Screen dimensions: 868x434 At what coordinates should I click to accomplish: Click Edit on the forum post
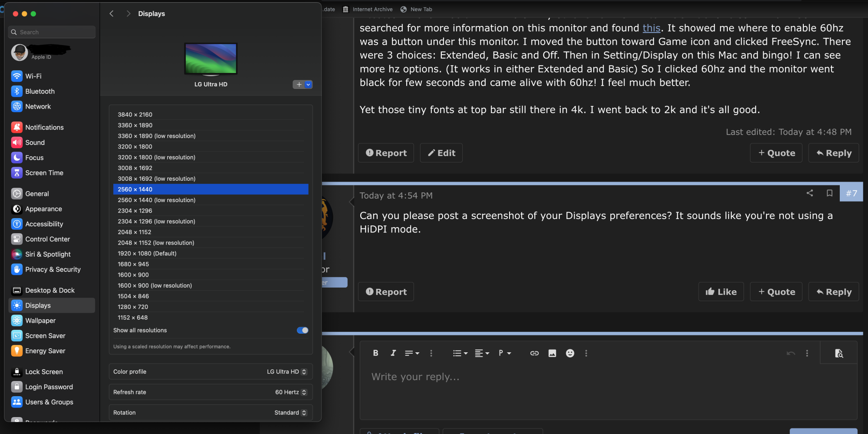[441, 153]
